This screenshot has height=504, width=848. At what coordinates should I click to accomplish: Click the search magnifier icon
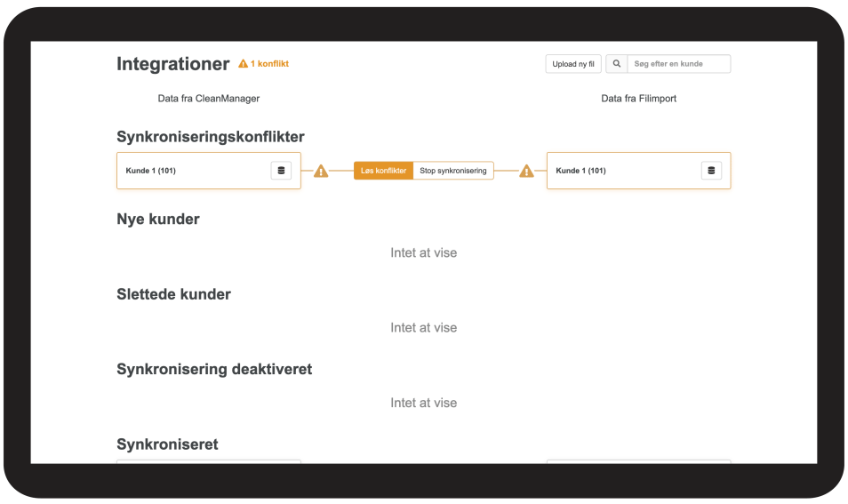click(x=617, y=64)
